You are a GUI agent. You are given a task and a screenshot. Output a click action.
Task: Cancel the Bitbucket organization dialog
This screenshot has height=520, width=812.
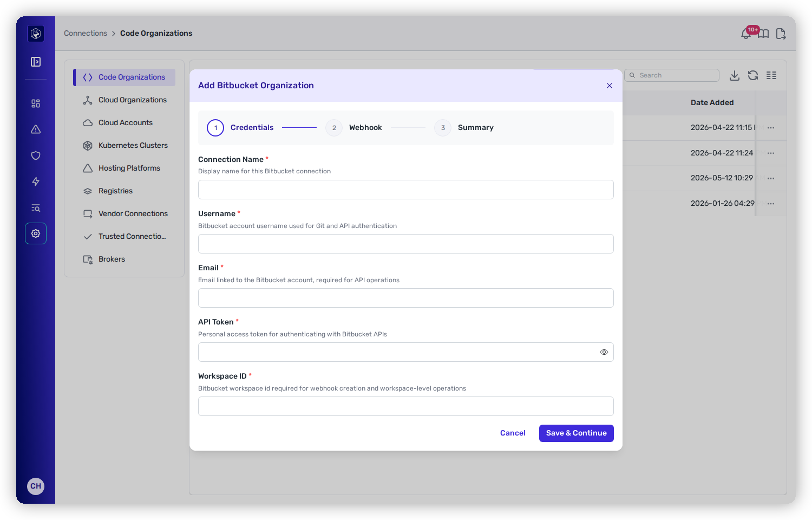click(513, 433)
